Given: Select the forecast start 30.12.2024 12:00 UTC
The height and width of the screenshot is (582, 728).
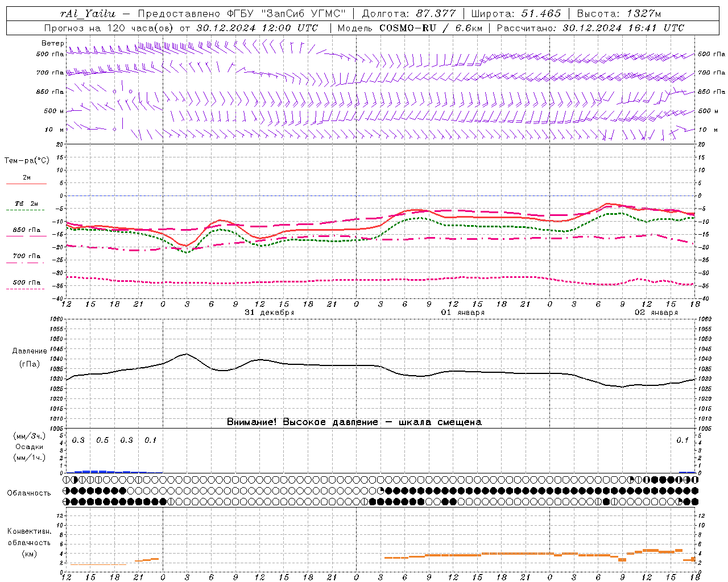Looking at the screenshot, I should pos(257,28).
